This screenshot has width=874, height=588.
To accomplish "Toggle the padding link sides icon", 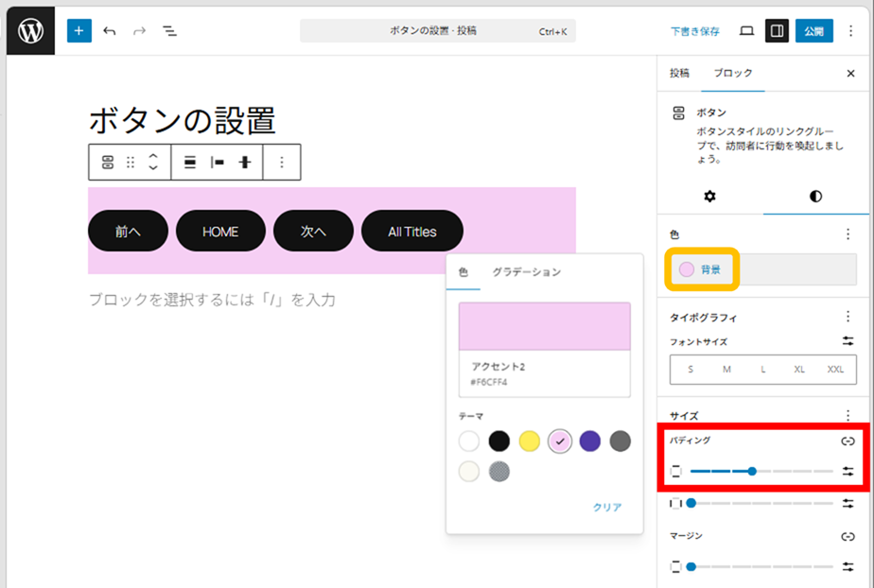I will tap(848, 441).
